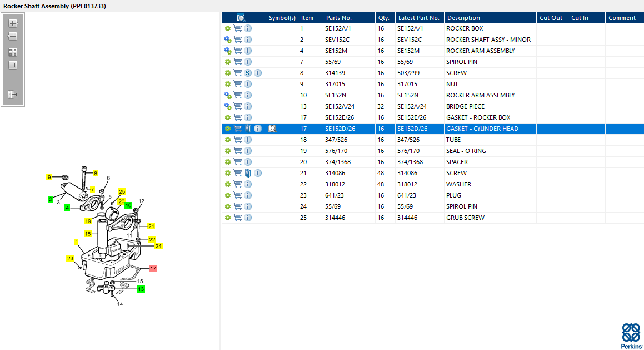644x350 pixels.
Task: Click the search magnifier icon in table header
Action: coord(241,18)
